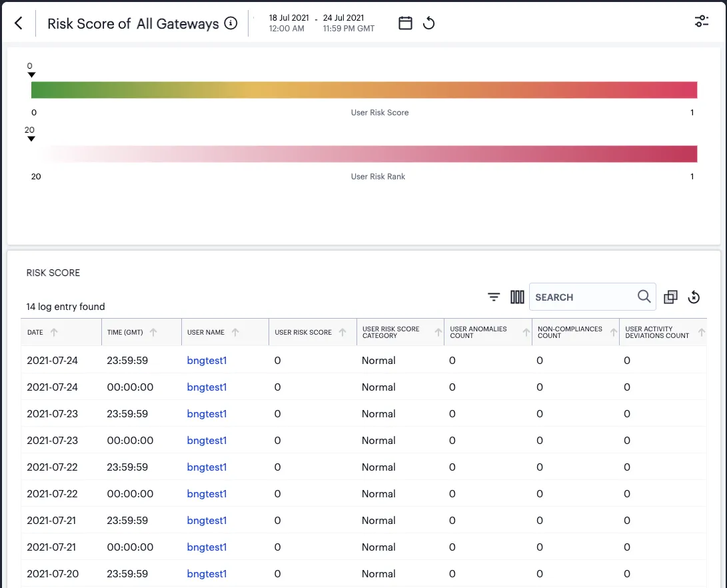Open bngtest1 link for 2021-07-24 23:59:59
The height and width of the screenshot is (588, 727).
point(207,360)
